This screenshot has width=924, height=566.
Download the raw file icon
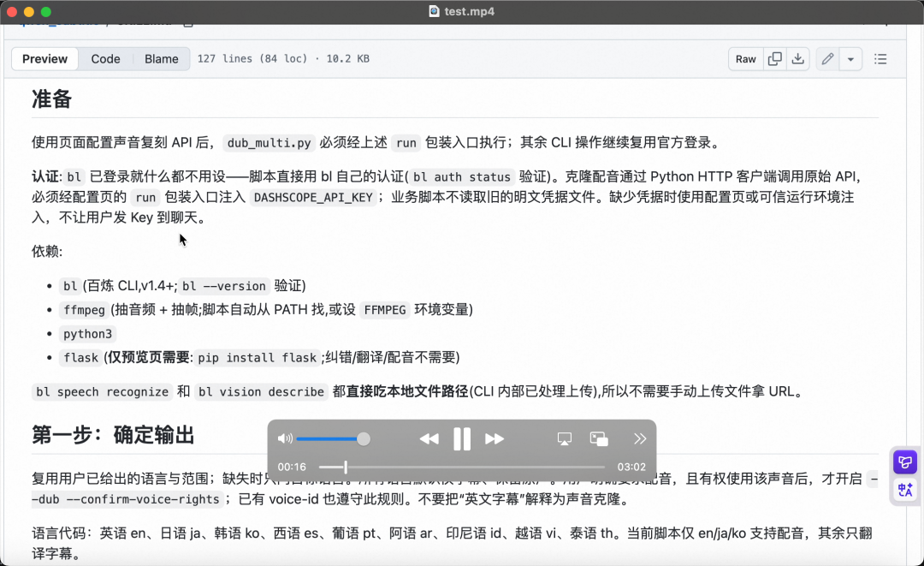[798, 59]
